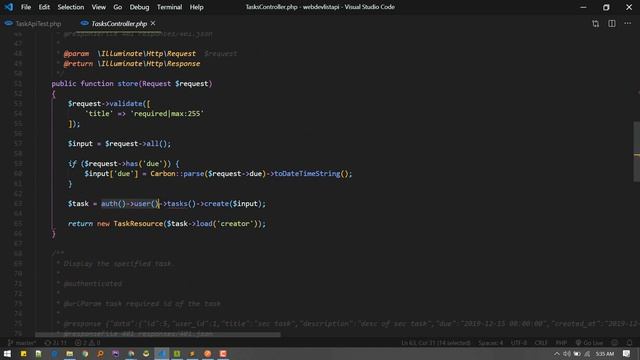Click the validate method call
Image resolution: width=640 pixels, height=360 pixels.
tap(126, 104)
